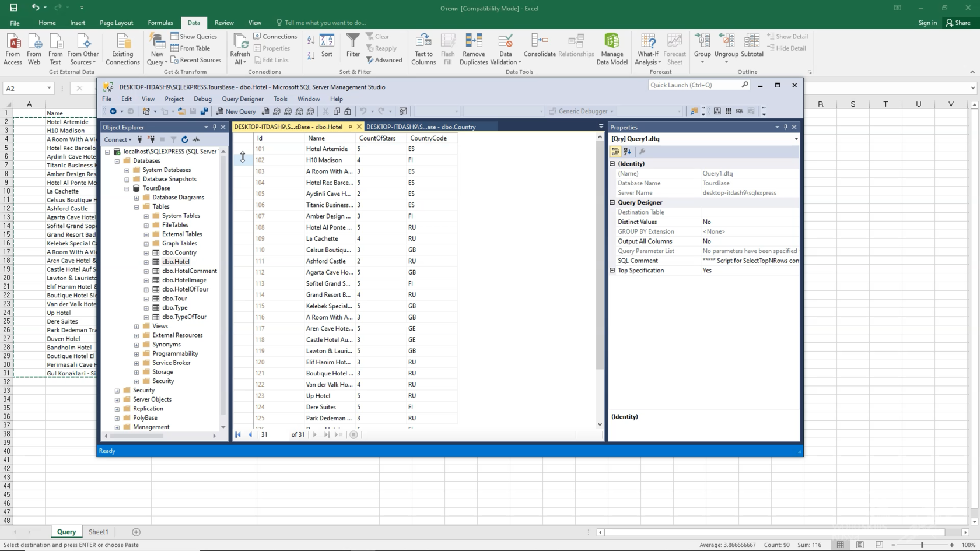980x551 pixels.
Task: Pin the Properties panel auto-hide
Action: coord(785,127)
